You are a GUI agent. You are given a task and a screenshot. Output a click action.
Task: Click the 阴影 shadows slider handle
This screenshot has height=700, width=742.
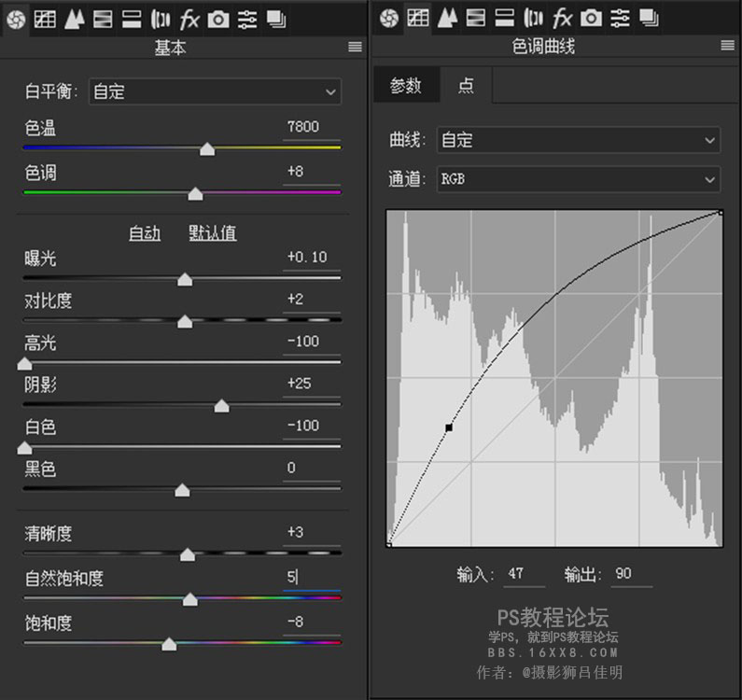pyautogui.click(x=221, y=406)
